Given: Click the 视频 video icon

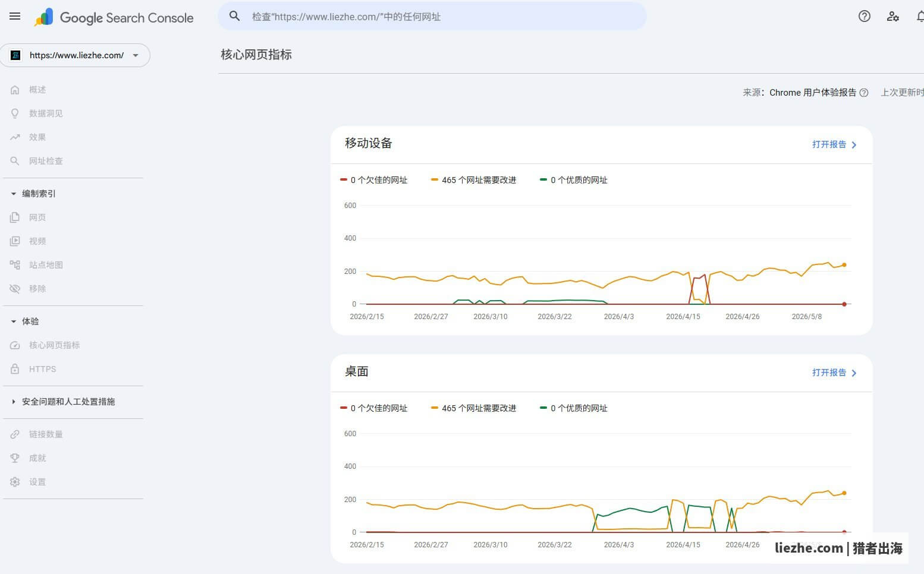Looking at the screenshot, I should tap(15, 241).
